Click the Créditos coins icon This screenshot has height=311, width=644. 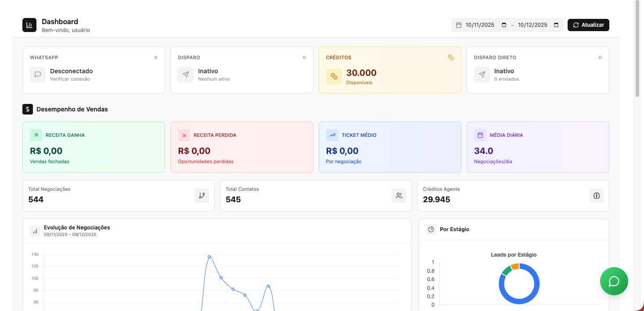[334, 76]
